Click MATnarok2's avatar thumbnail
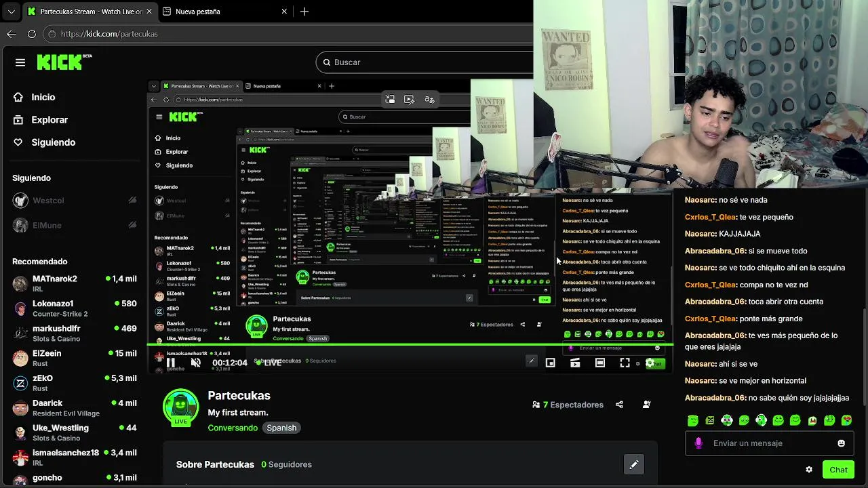 (x=20, y=283)
